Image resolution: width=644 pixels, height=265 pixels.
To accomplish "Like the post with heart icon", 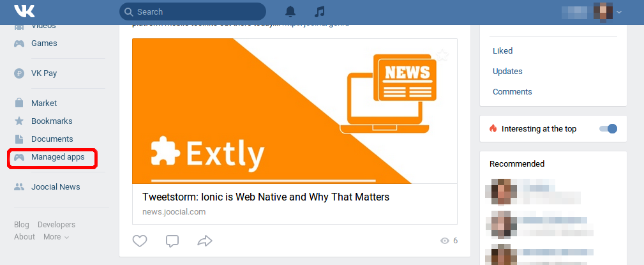I will (140, 241).
